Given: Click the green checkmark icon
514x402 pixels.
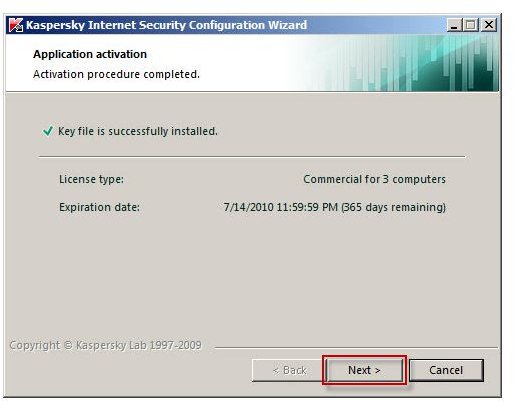Looking at the screenshot, I should pyautogui.click(x=48, y=131).
